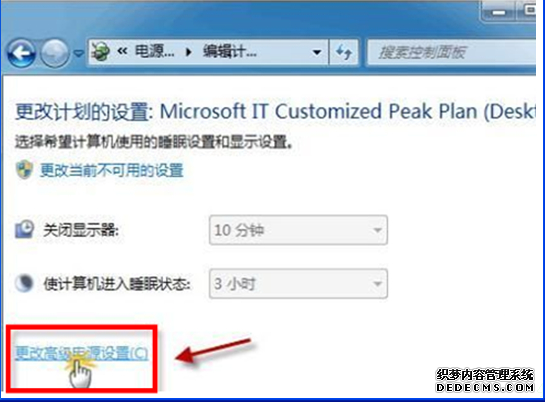Maximize the power options window
The image size is (545, 402).
[x=528, y=11]
